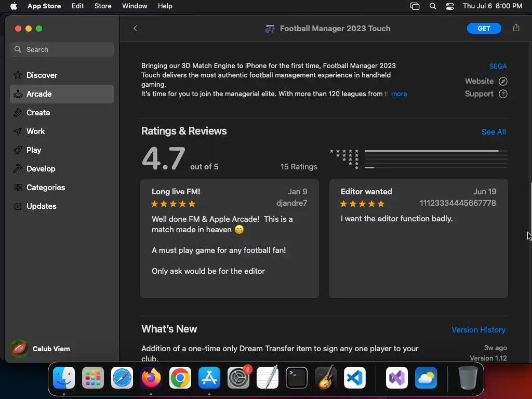The width and height of the screenshot is (532, 399).
Task: Open Version History link
Action: click(x=478, y=330)
